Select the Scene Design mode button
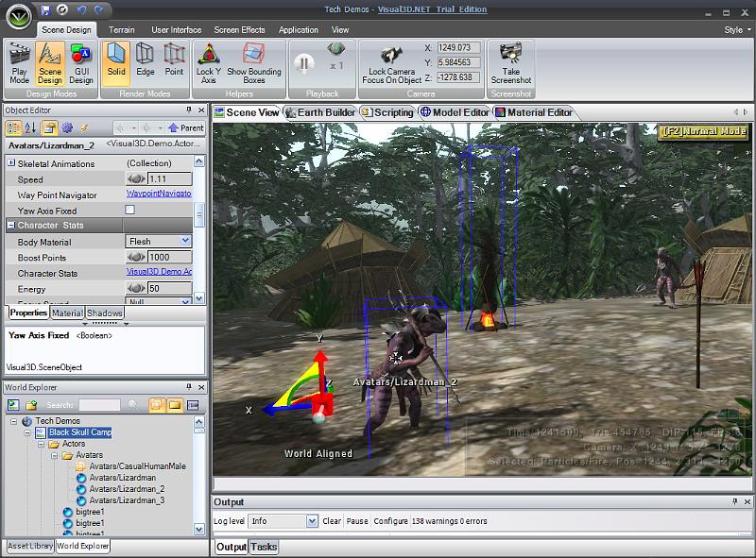 click(50, 63)
